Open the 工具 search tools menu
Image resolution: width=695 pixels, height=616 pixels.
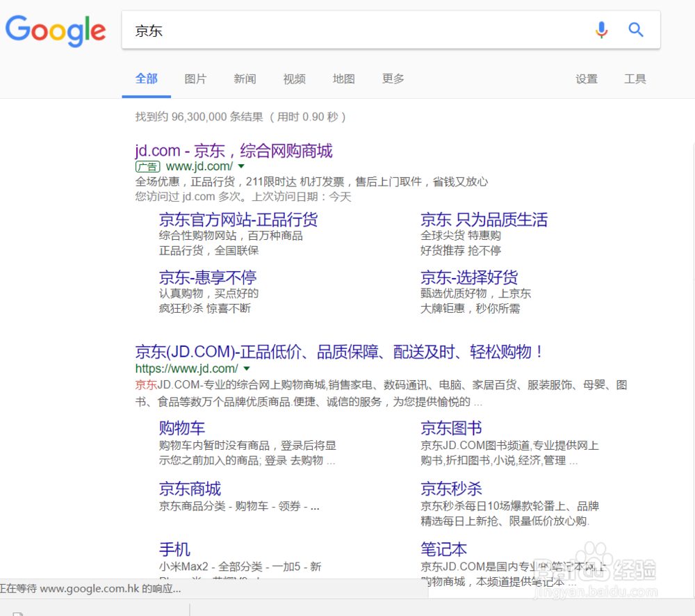pyautogui.click(x=635, y=79)
